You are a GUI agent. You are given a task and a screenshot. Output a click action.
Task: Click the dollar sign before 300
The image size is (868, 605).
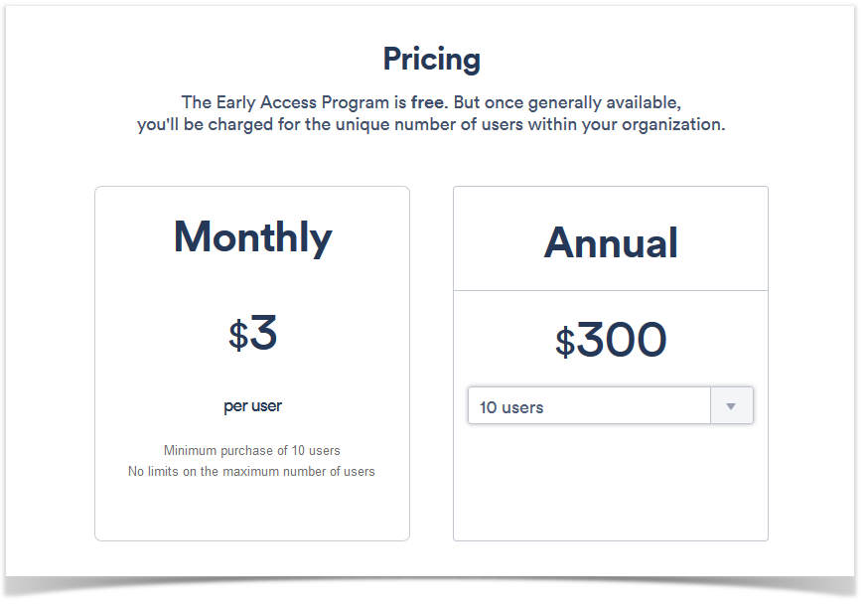coord(565,342)
